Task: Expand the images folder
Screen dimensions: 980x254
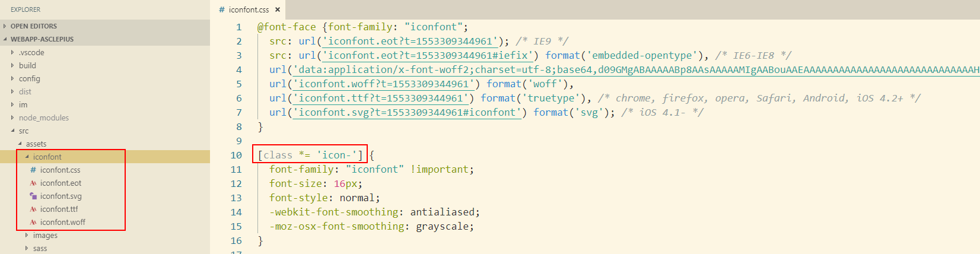Action: click(x=45, y=236)
